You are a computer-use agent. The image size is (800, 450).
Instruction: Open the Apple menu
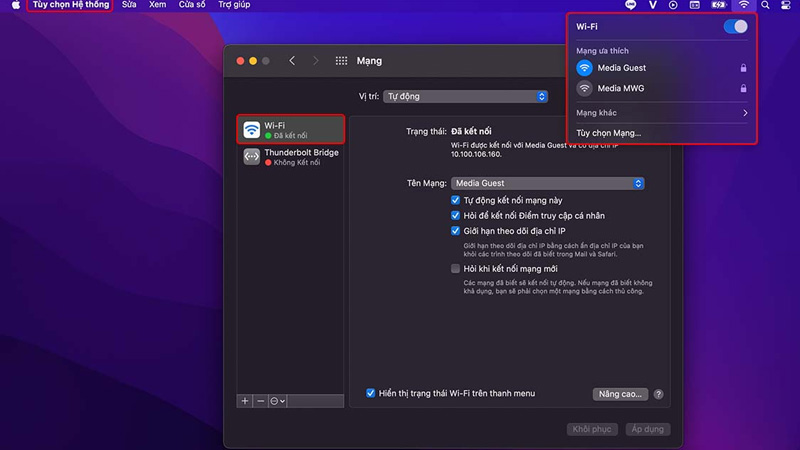click(16, 5)
